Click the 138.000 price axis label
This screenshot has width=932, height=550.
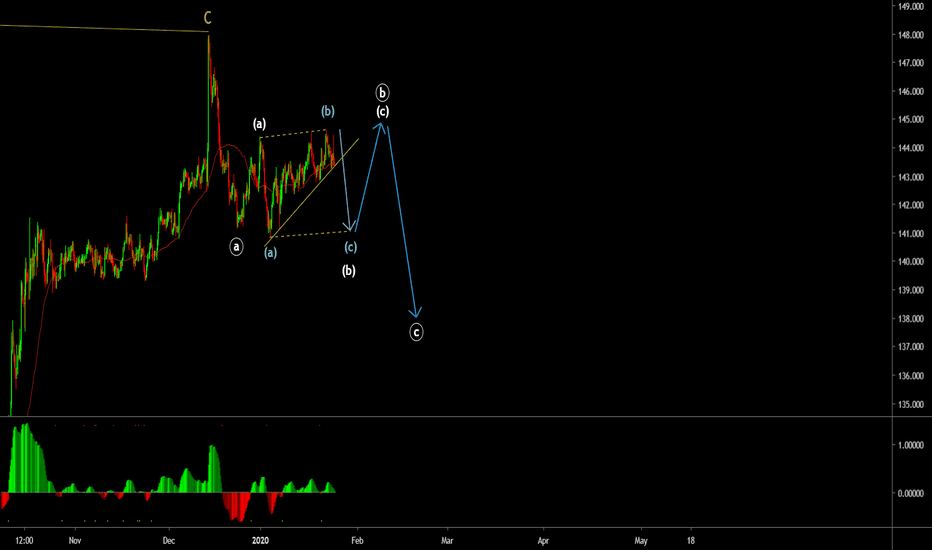(911, 319)
